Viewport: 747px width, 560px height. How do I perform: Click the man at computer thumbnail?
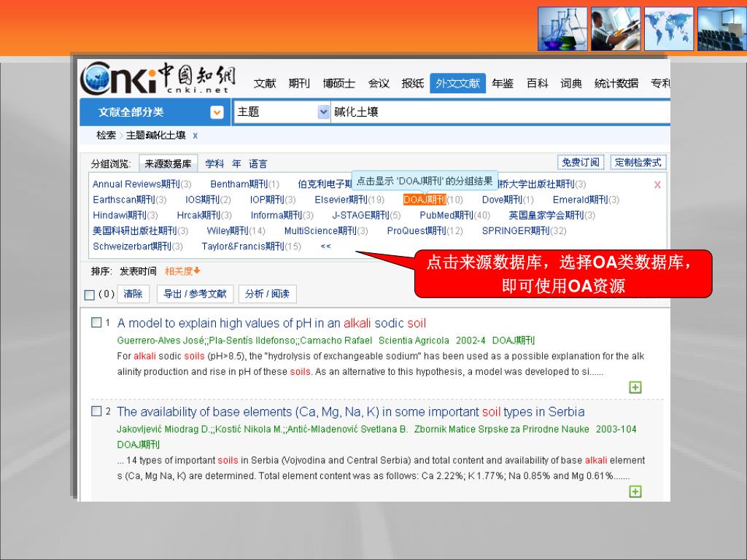click(x=616, y=28)
